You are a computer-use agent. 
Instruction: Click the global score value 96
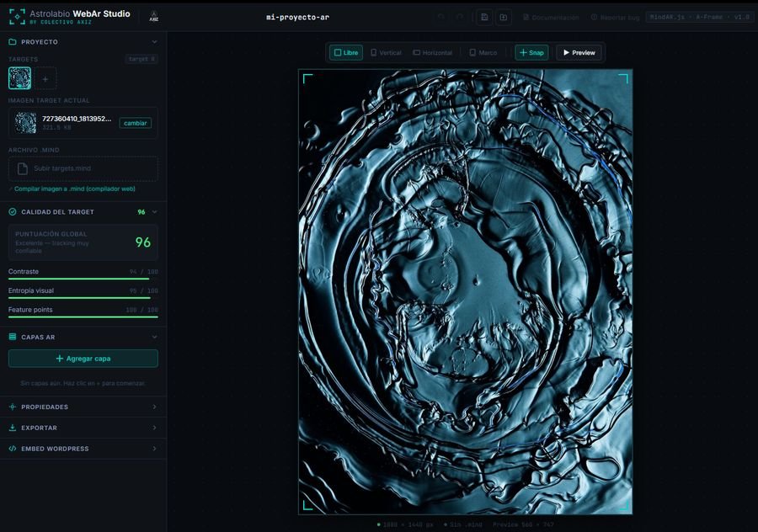pyautogui.click(x=143, y=242)
